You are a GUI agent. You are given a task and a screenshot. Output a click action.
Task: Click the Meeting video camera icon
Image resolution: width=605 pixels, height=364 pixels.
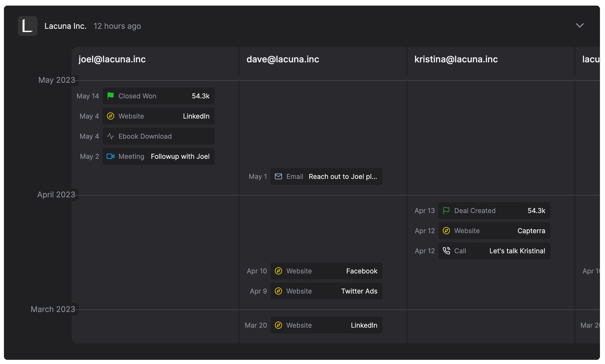coord(111,156)
